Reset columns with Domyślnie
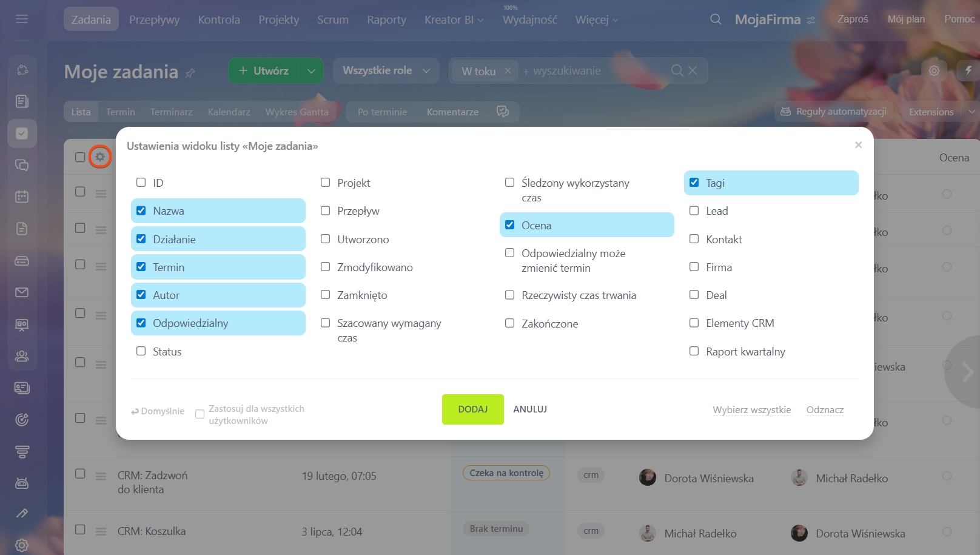 pos(158,411)
